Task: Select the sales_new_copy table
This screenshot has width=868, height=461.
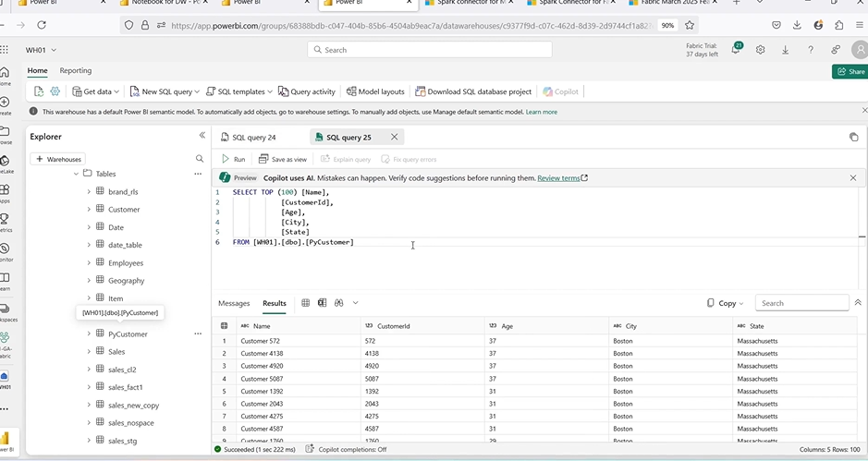Action: click(133, 405)
